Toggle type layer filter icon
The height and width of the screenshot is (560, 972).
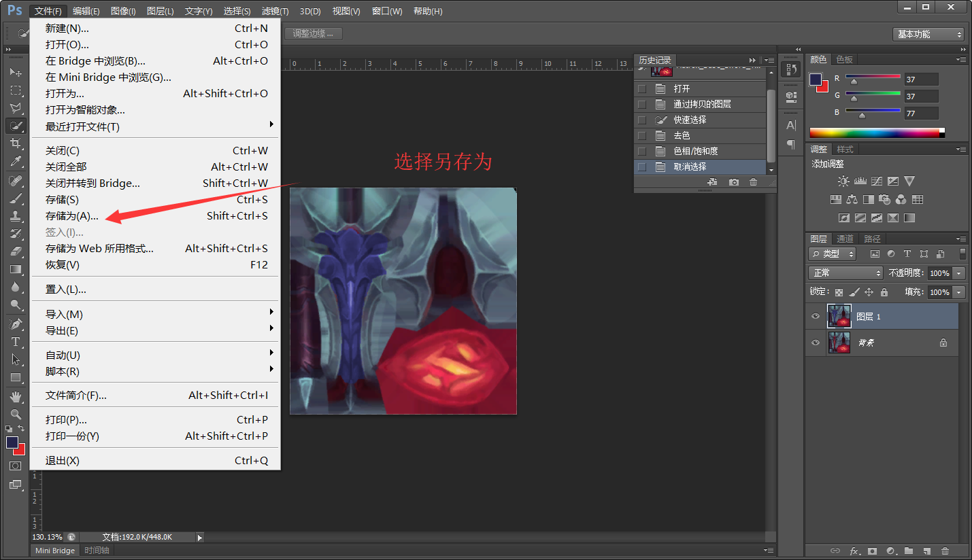point(907,254)
